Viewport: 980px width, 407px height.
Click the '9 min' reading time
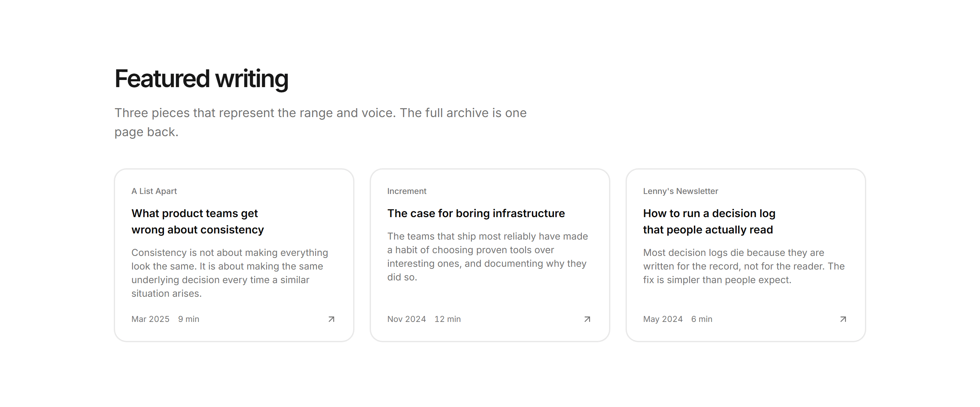(189, 319)
